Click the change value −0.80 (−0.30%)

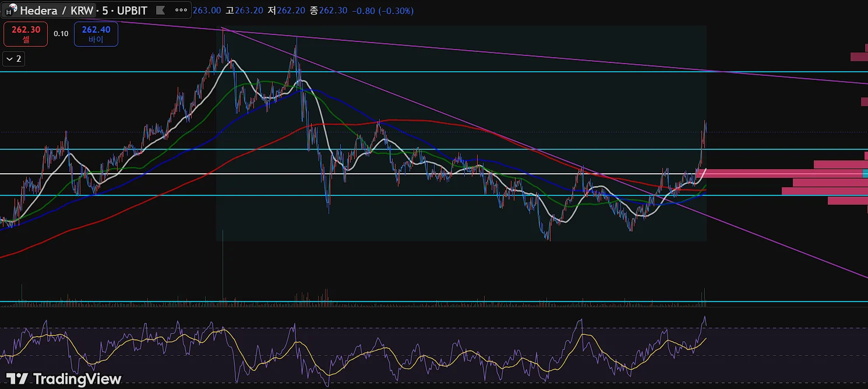click(x=383, y=10)
